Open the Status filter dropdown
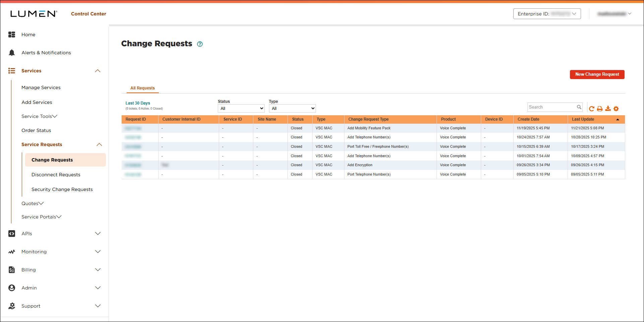The width and height of the screenshot is (644, 322). (x=241, y=109)
